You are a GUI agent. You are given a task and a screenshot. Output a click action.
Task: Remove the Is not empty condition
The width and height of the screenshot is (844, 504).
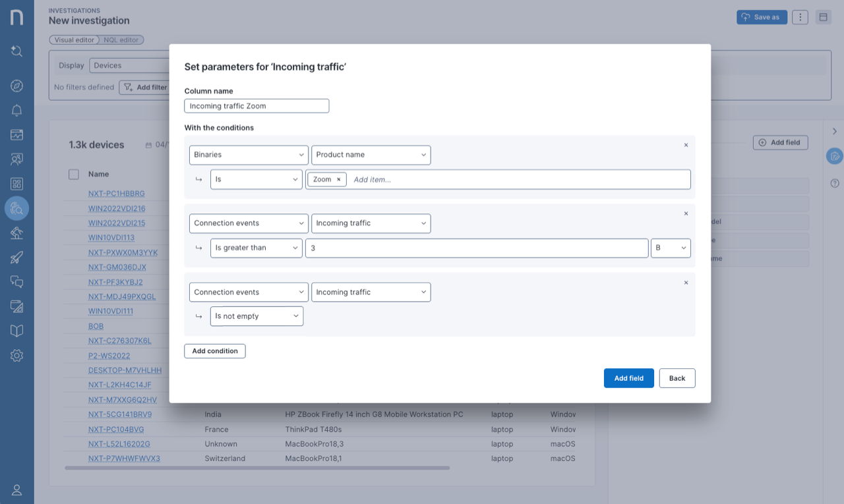pos(686,283)
